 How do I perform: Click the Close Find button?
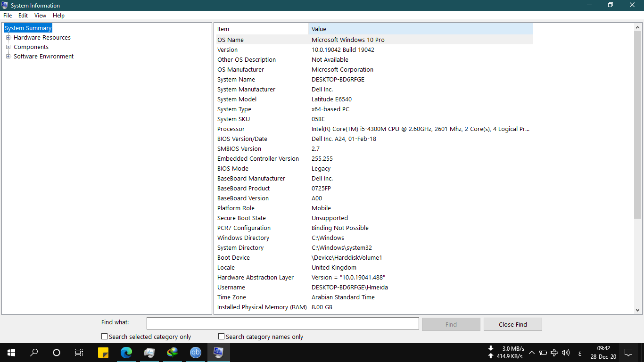[513, 324]
